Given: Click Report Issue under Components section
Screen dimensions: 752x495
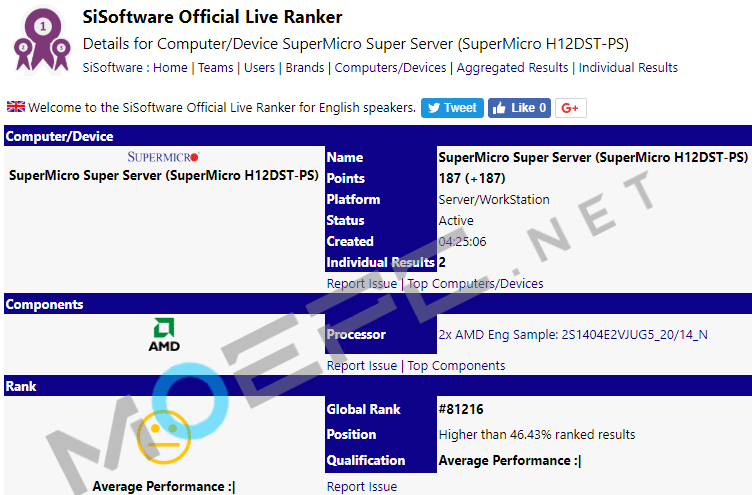Looking at the screenshot, I should point(362,365).
